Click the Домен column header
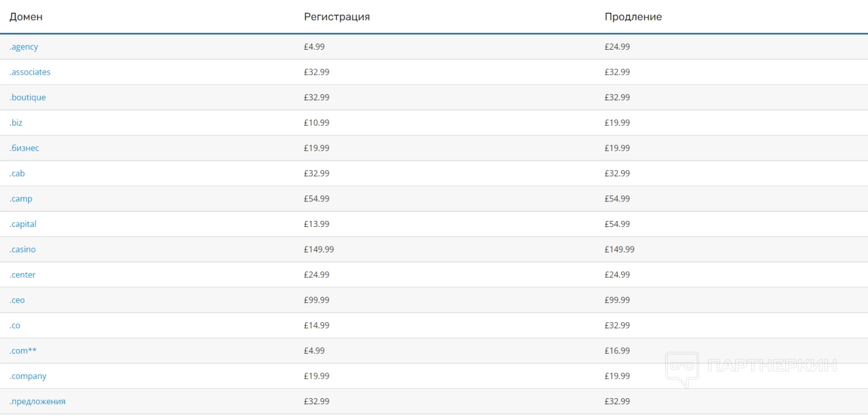 tap(26, 17)
